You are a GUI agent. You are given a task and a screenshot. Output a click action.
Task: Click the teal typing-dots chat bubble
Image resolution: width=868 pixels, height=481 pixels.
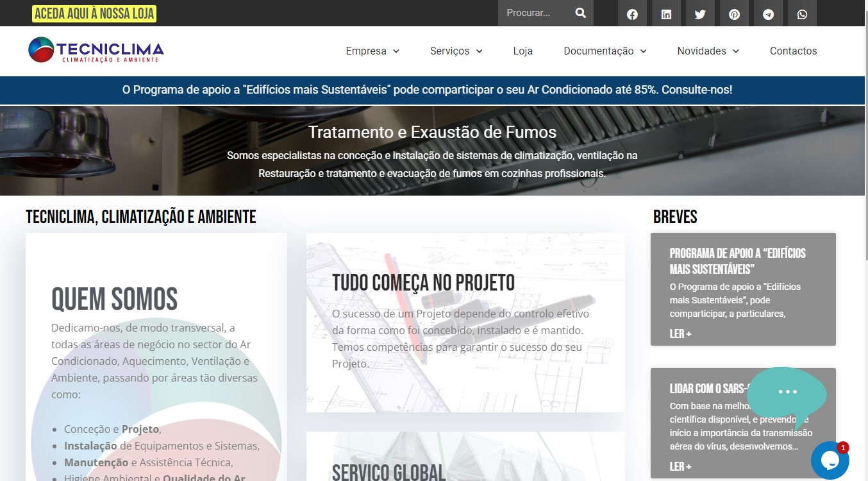(787, 392)
